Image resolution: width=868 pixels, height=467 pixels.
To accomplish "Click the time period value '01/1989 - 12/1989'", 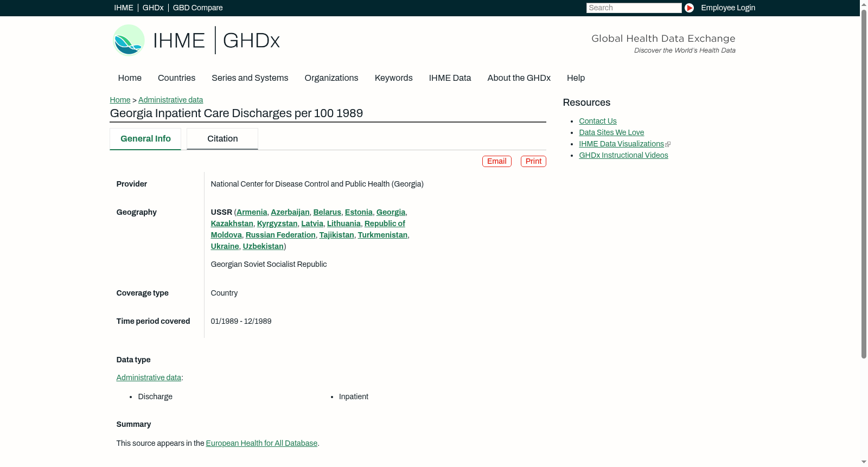I will [x=241, y=322].
